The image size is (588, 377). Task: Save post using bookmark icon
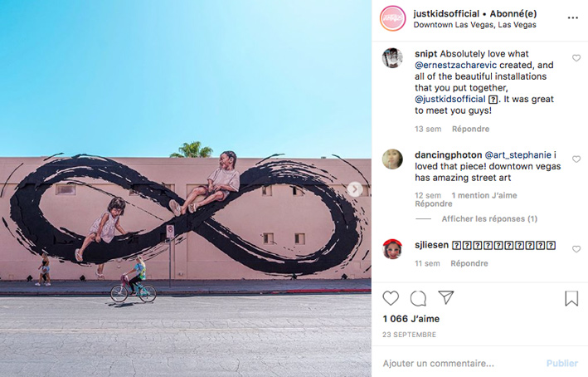(571, 298)
